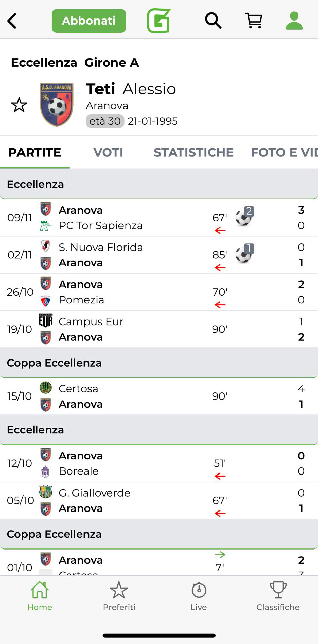Open the search magnifier icon
318x644 pixels.
coord(213,21)
